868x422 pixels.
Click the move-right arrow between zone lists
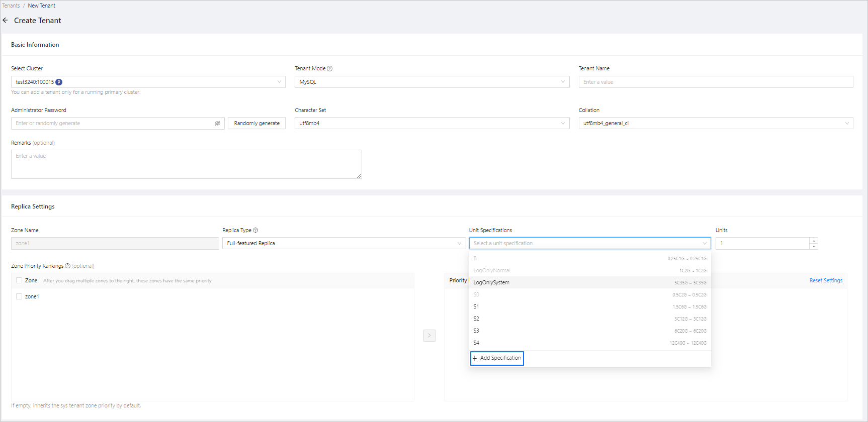(429, 335)
